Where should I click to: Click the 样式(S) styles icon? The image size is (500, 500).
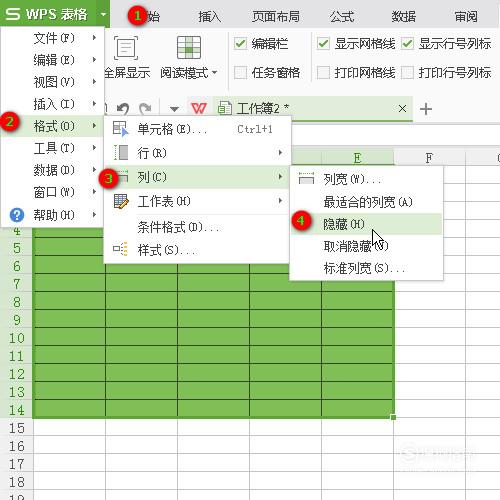pos(120,249)
